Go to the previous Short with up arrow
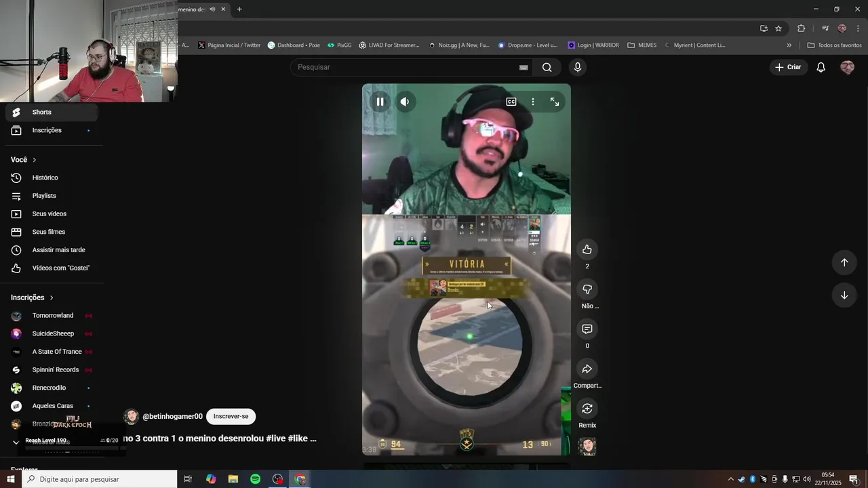Screen dimensions: 868x488 coord(844,262)
